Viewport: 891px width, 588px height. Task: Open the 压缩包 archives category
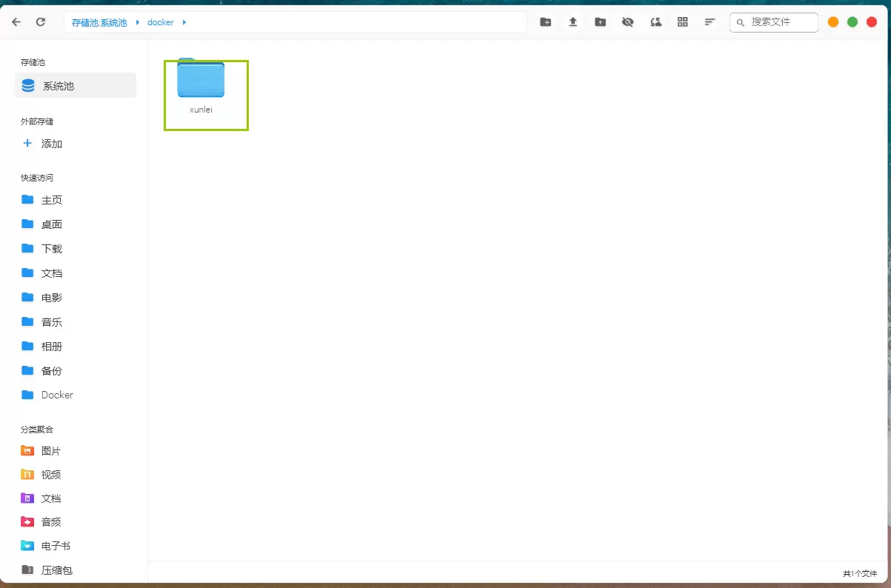56,570
